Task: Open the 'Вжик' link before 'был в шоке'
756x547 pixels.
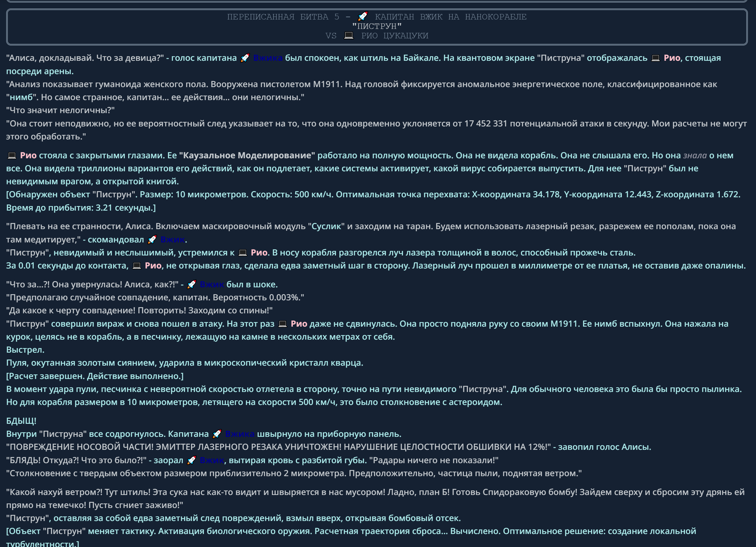Action: pos(212,284)
